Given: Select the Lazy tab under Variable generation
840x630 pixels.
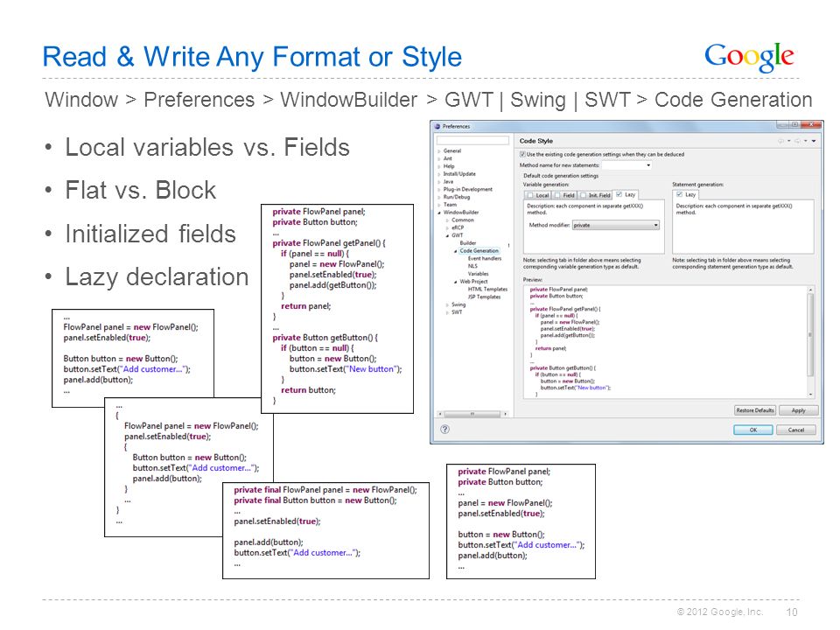Looking at the screenshot, I should click(x=626, y=194).
